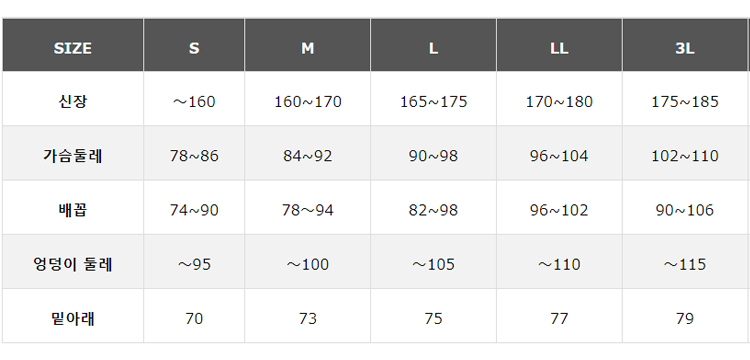
Task: Select the 3L size column header
Action: point(685,45)
